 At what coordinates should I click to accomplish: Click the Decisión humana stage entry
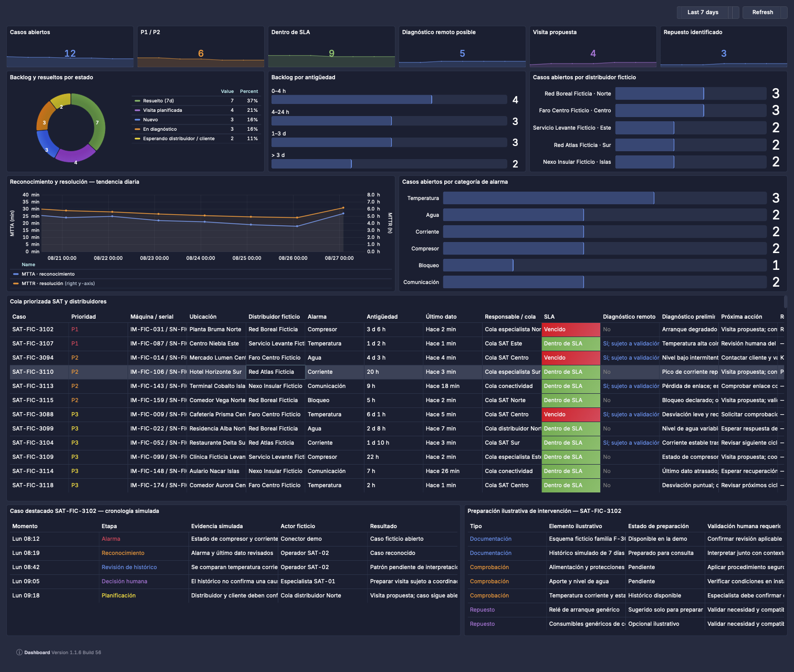coord(124,581)
